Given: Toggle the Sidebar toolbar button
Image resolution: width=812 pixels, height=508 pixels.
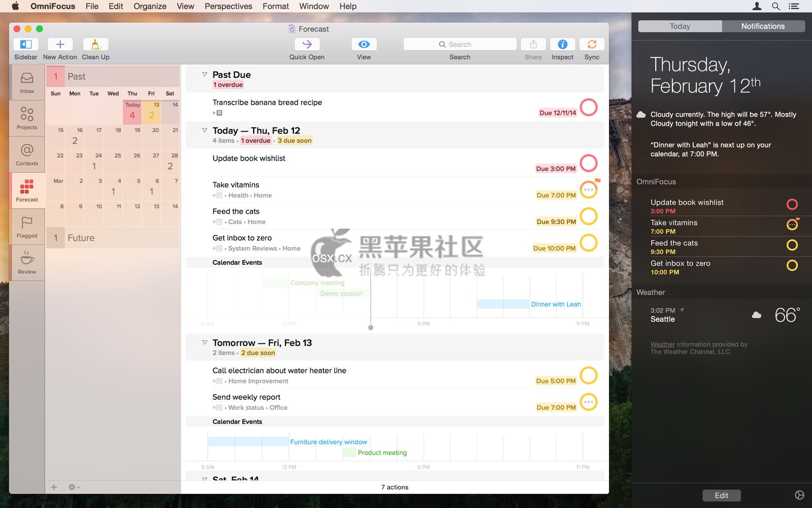Looking at the screenshot, I should 25,45.
